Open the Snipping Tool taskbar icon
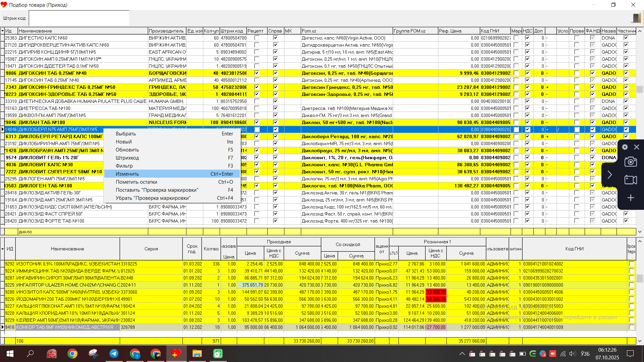The width and height of the screenshot is (644, 362). [93, 354]
